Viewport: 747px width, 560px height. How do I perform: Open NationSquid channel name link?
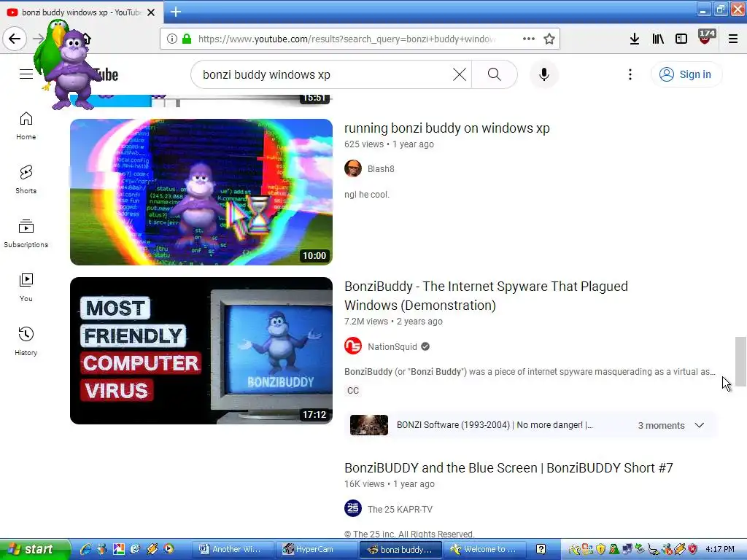tap(392, 346)
